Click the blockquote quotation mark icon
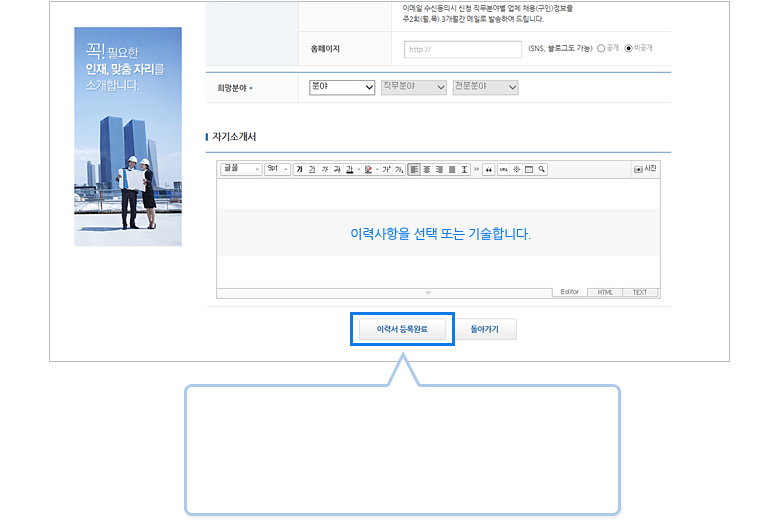Viewport: 780px width, 525px height. click(x=489, y=170)
